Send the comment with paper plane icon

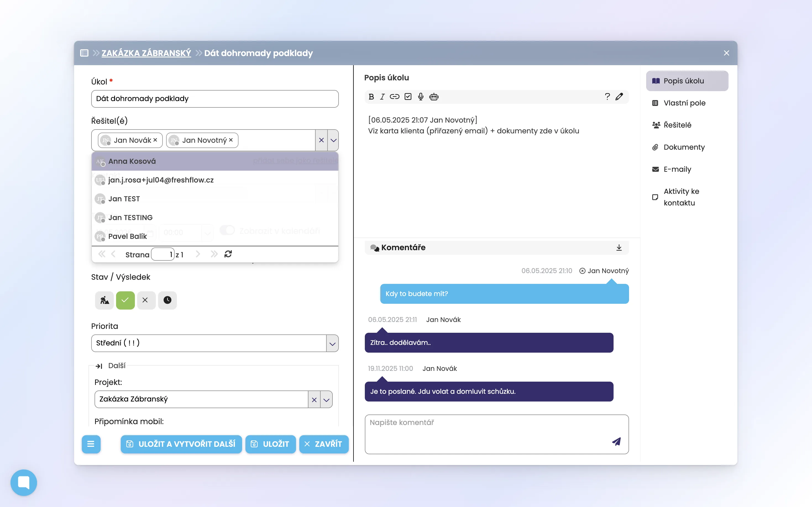click(616, 442)
